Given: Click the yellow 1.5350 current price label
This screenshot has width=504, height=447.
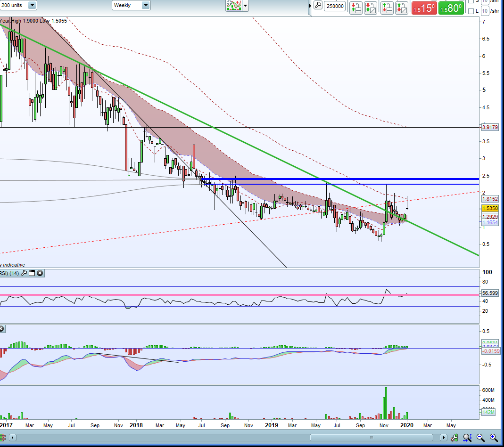Looking at the screenshot, I should pos(490,208).
